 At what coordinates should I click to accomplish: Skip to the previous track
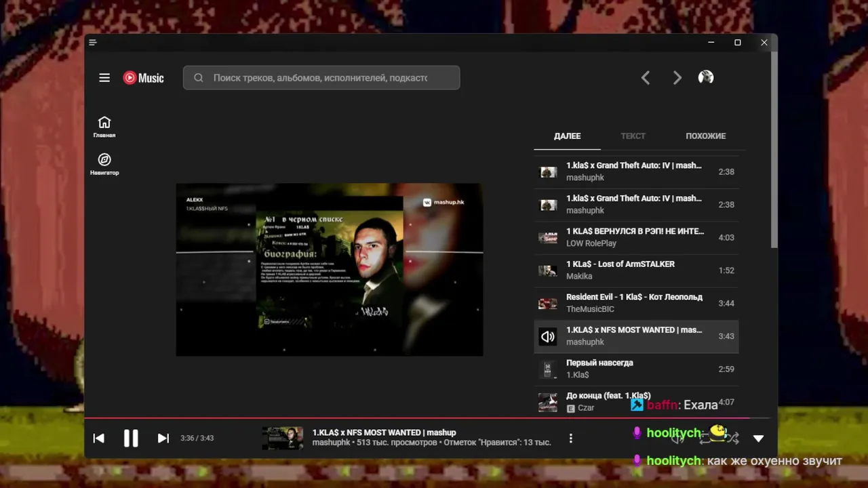click(99, 439)
